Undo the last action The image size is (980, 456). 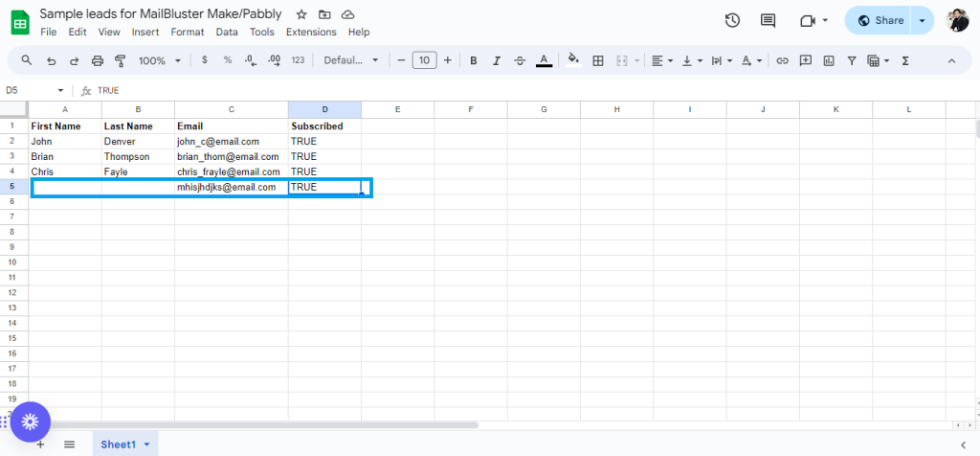(52, 60)
